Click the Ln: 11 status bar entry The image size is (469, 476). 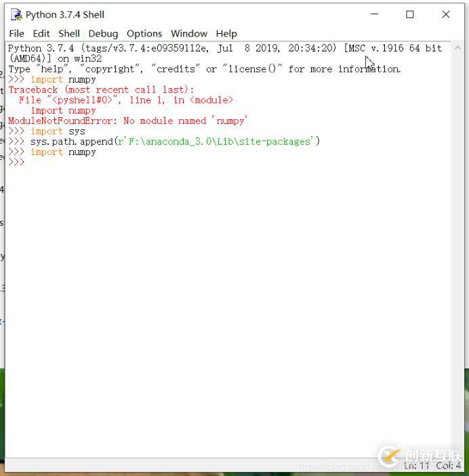point(416,465)
